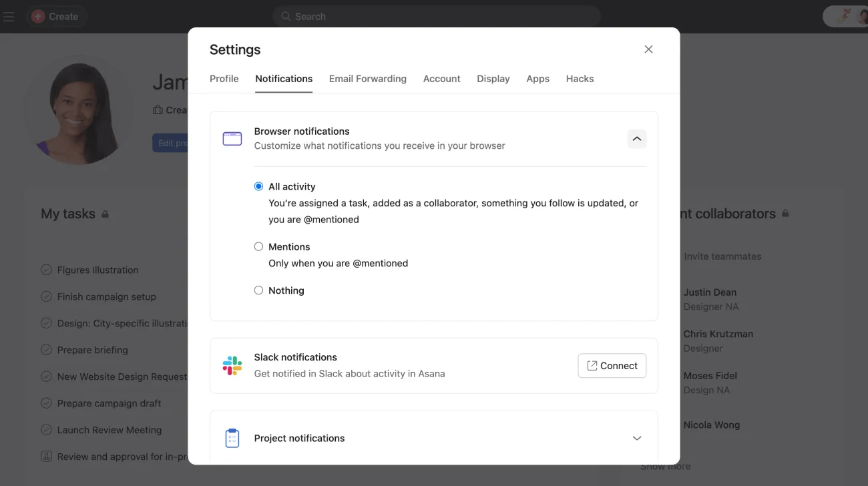Collapse the Browser notifications section
This screenshot has height=486, width=868.
[x=636, y=138]
